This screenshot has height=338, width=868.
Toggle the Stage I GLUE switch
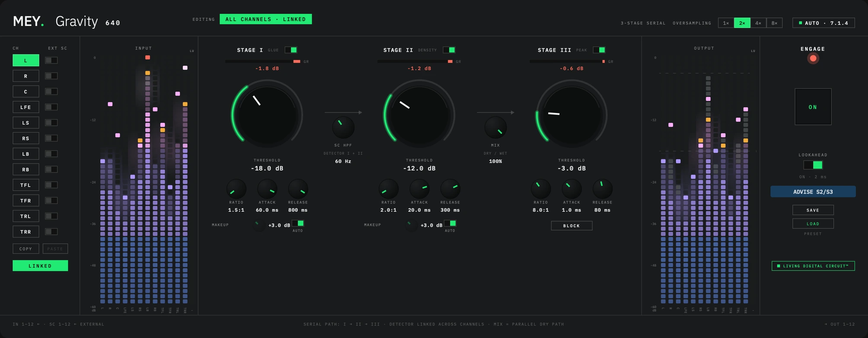pyautogui.click(x=291, y=50)
